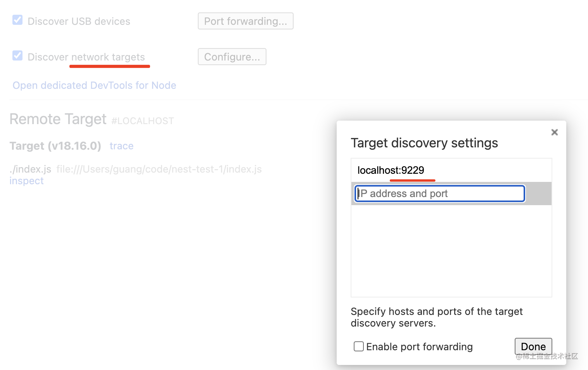The height and width of the screenshot is (370, 588).
Task: Open dedicated DevTools for Node link
Action: [94, 85]
